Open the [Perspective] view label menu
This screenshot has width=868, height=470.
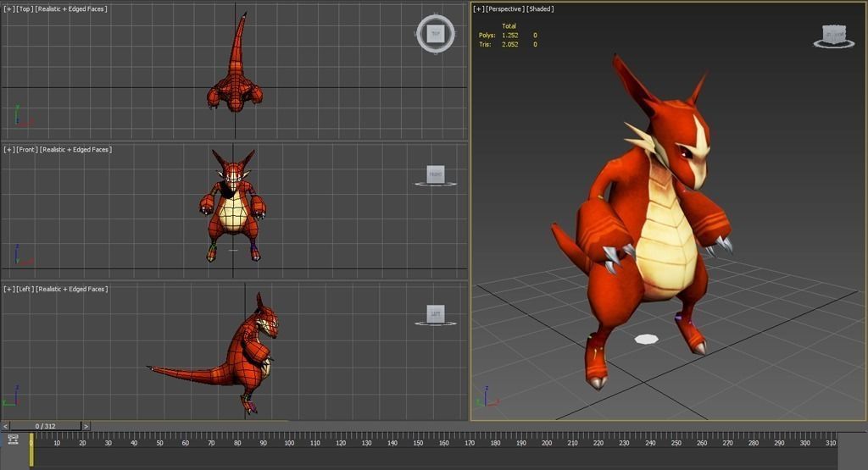(505, 8)
